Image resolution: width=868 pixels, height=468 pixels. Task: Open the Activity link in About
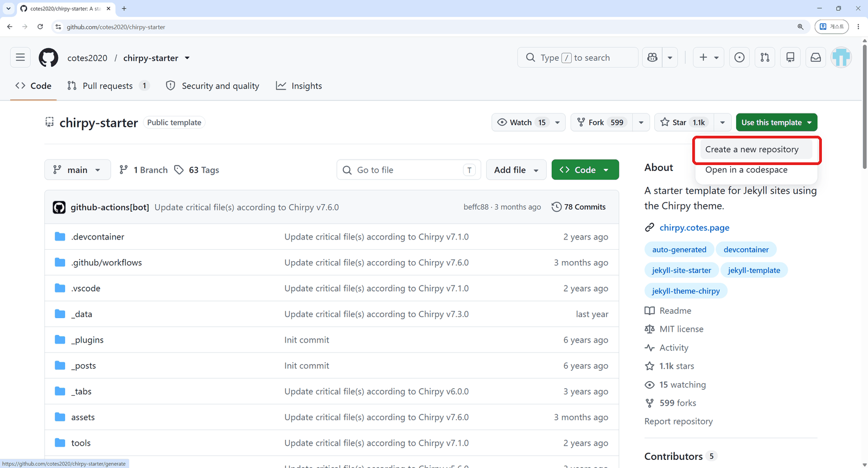click(674, 347)
